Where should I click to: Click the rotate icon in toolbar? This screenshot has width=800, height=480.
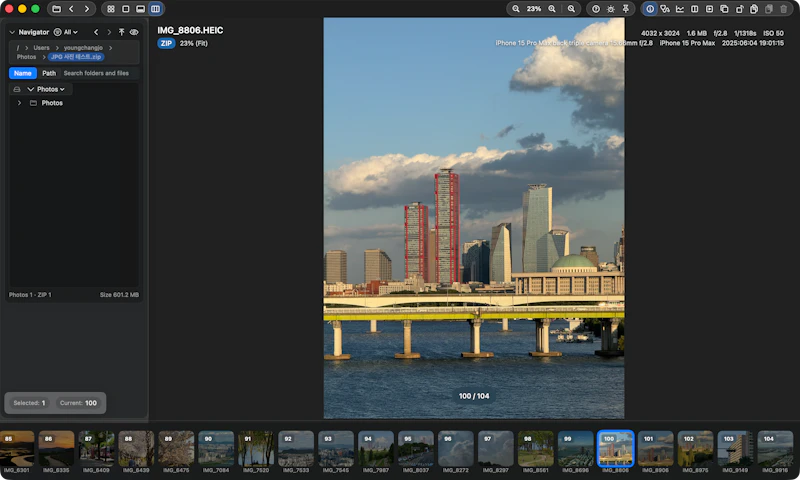739,9
